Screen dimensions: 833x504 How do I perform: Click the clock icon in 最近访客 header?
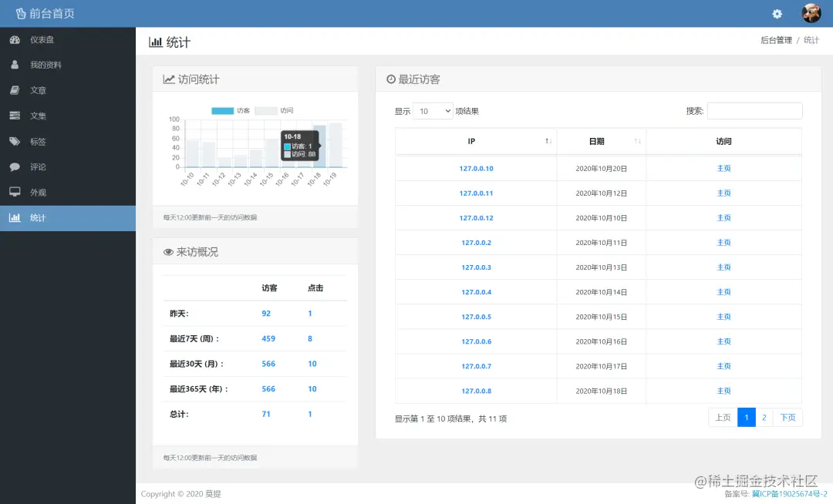(391, 79)
